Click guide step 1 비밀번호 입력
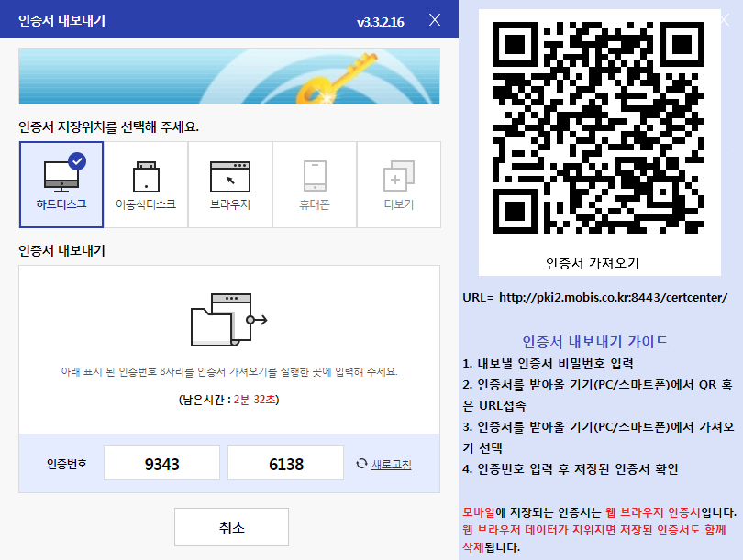This screenshot has height=560, width=743. (x=548, y=364)
